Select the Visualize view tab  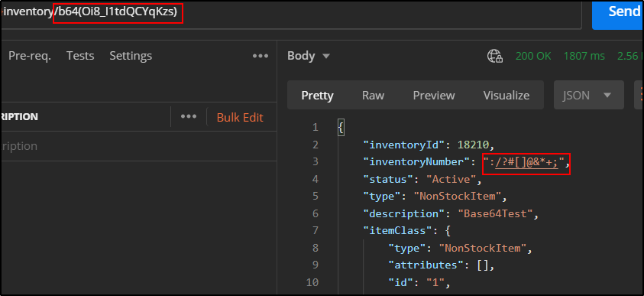[x=506, y=96]
